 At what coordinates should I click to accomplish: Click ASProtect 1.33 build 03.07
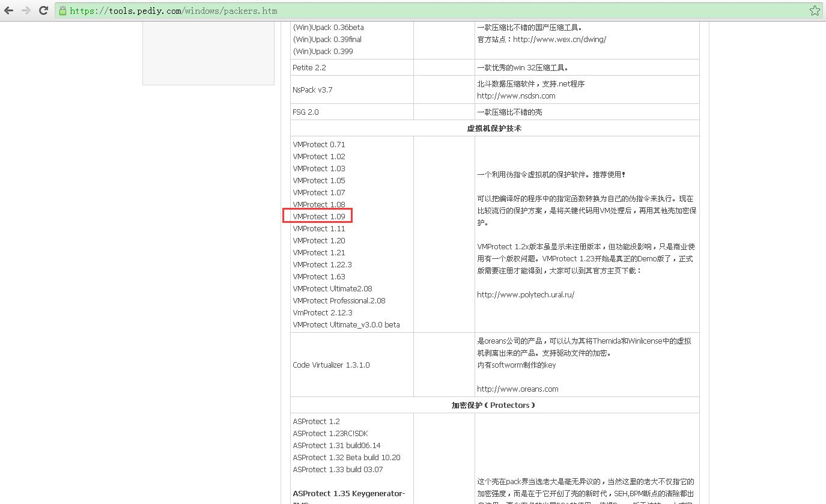tap(338, 469)
